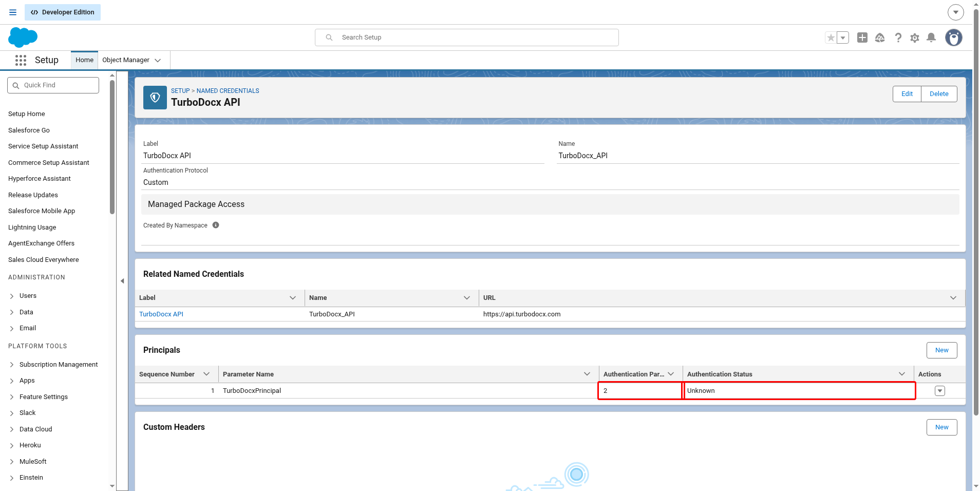This screenshot has width=980, height=491.
Task: Add a New principal
Action: pos(942,350)
